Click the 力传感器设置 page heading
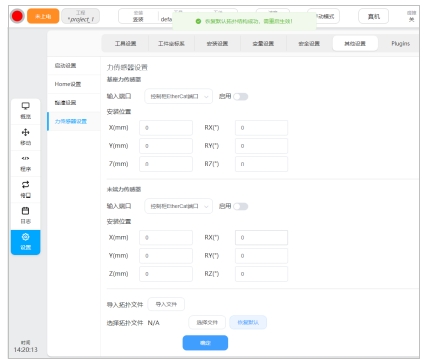The height and width of the screenshot is (363, 430). click(x=127, y=67)
